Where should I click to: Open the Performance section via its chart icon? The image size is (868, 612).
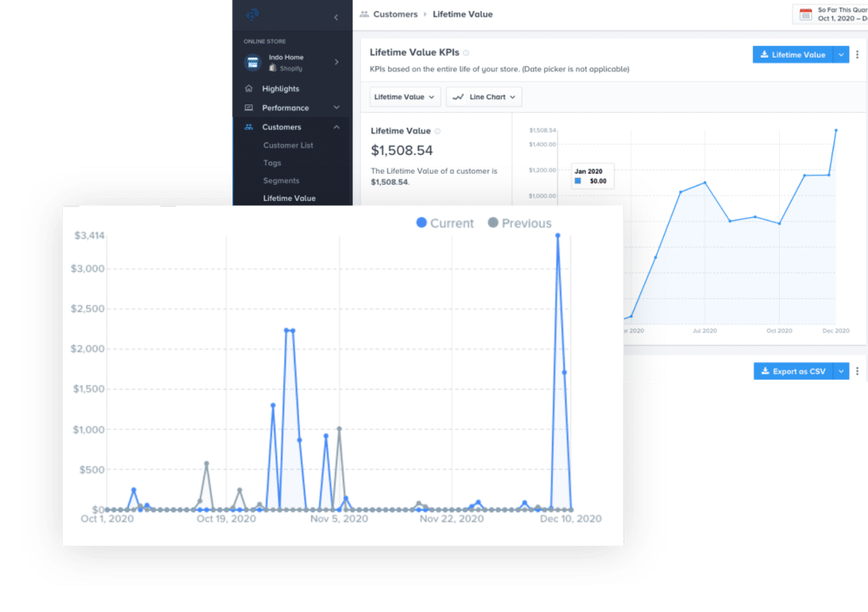[249, 108]
